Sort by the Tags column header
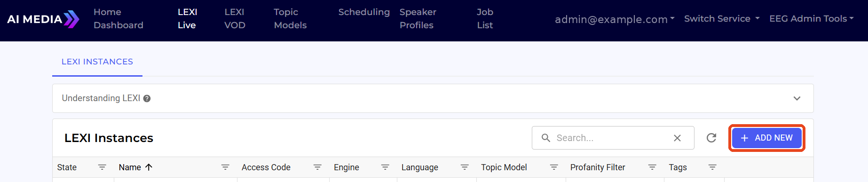This screenshot has height=182, width=868. pos(678,167)
